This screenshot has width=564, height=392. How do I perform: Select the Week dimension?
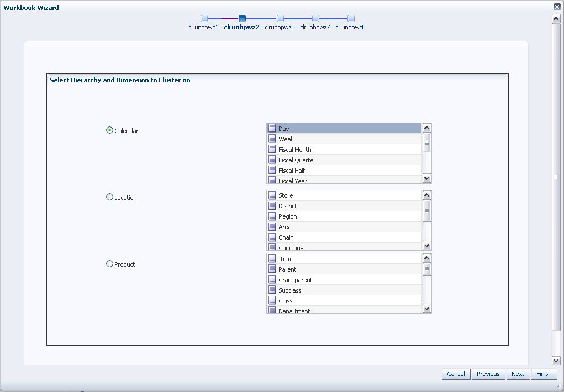(344, 139)
